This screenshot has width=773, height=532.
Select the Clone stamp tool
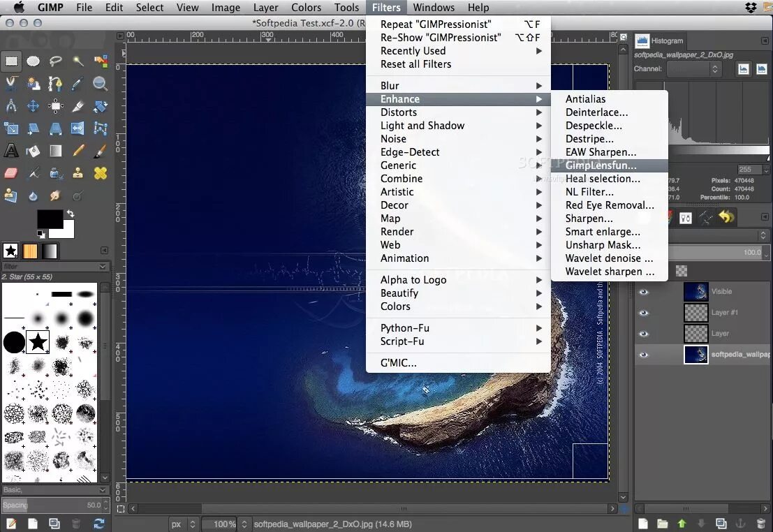(x=78, y=173)
